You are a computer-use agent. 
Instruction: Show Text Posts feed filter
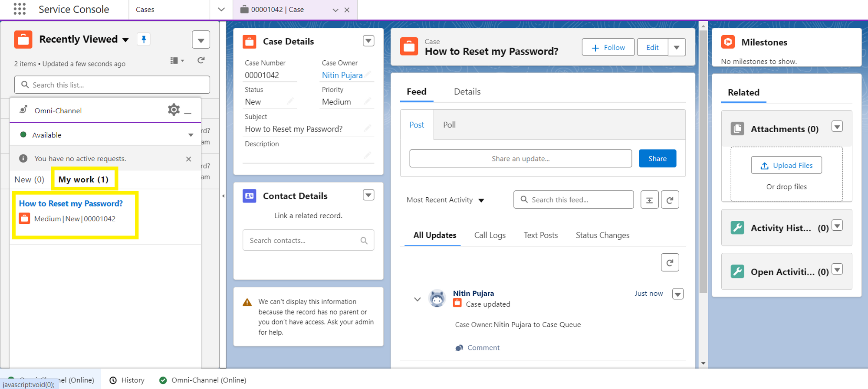540,235
